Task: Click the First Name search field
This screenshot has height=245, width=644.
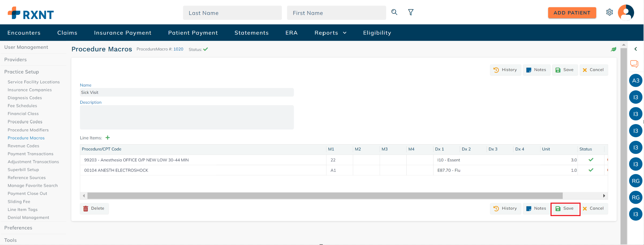Action: pos(336,13)
